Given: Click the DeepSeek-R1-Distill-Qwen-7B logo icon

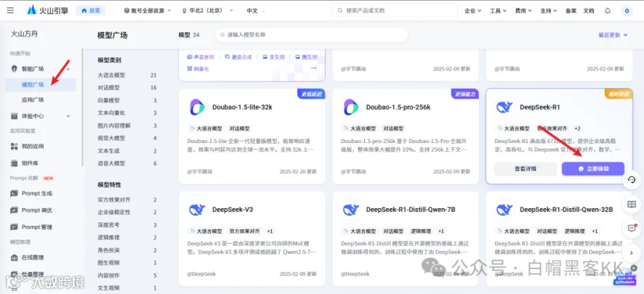Looking at the screenshot, I should pyautogui.click(x=351, y=210).
